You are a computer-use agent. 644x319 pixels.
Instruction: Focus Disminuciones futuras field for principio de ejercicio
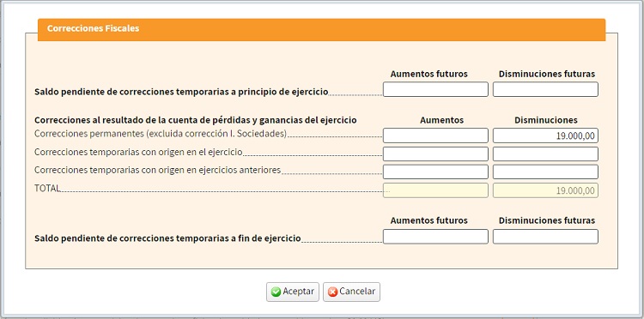pyautogui.click(x=545, y=89)
